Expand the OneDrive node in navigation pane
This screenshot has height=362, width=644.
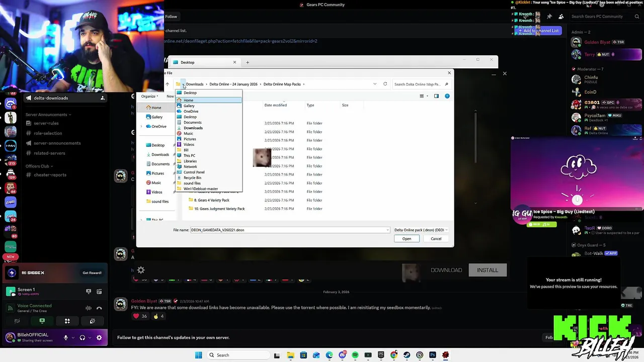click(142, 126)
